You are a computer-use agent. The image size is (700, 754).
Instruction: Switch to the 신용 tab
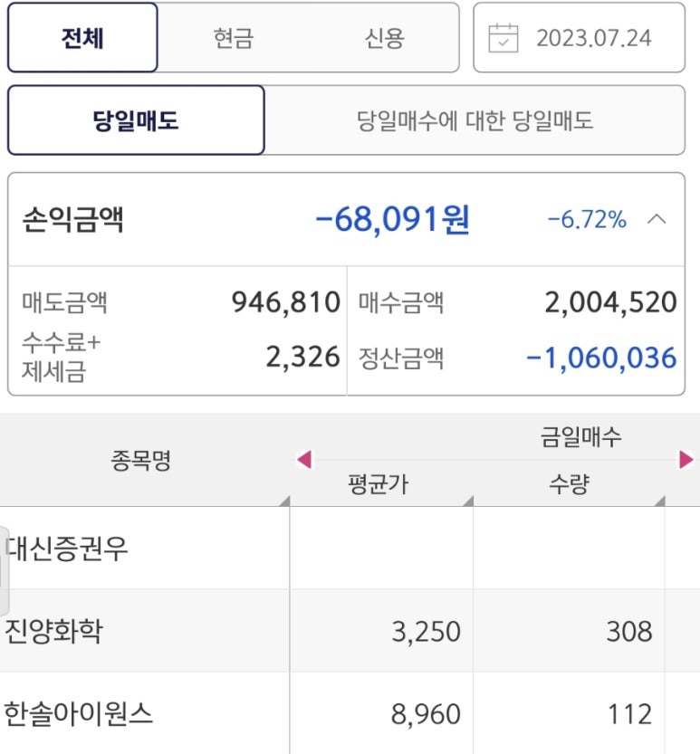tap(384, 38)
